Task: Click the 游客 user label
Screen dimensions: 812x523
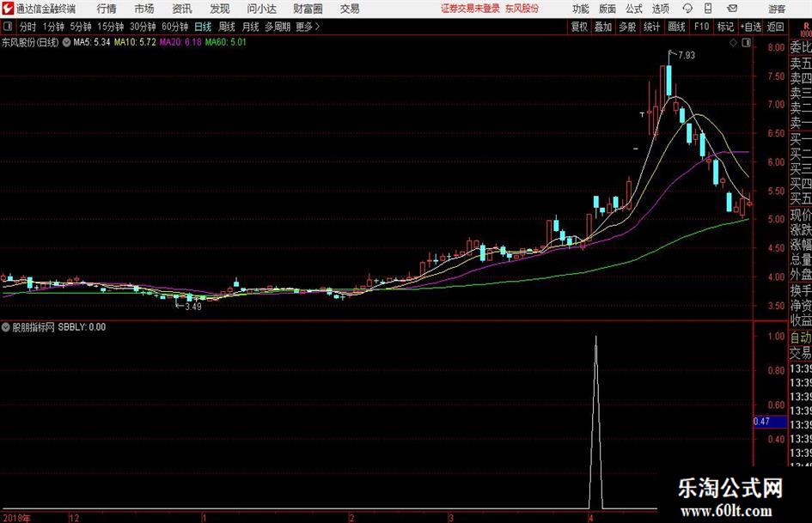Action: (777, 9)
